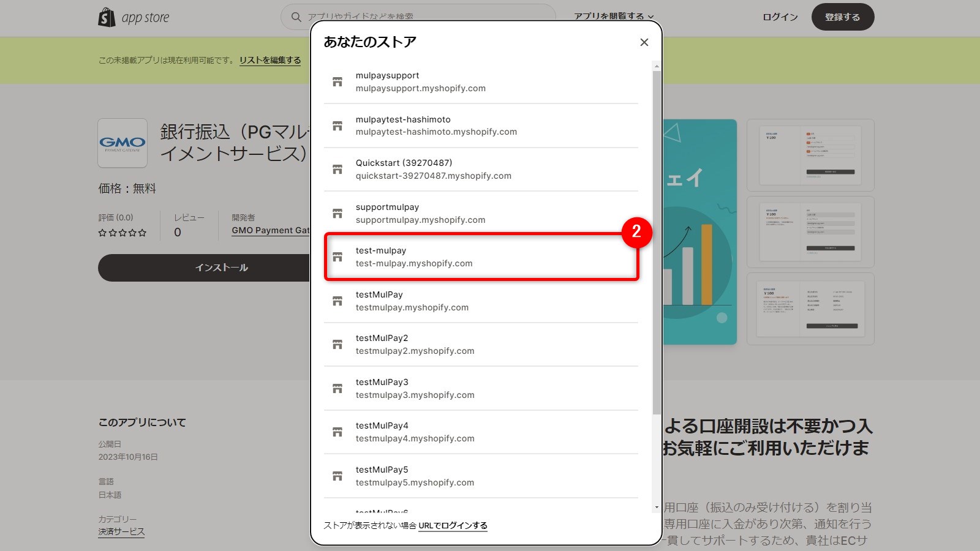Click the store icon beside testMulPay3
Viewport: 980px width, 551px height.
point(337,389)
